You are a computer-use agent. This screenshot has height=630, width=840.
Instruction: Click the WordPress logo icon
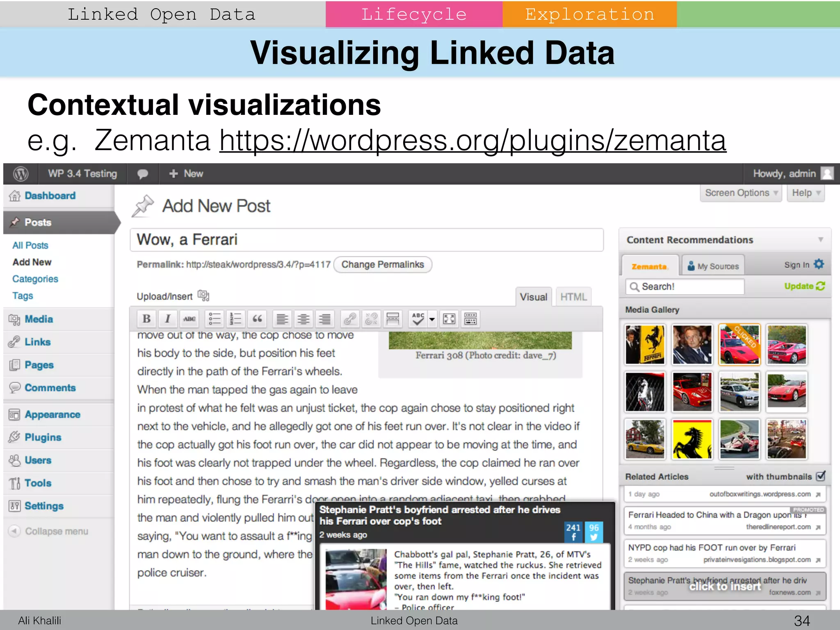(21, 174)
